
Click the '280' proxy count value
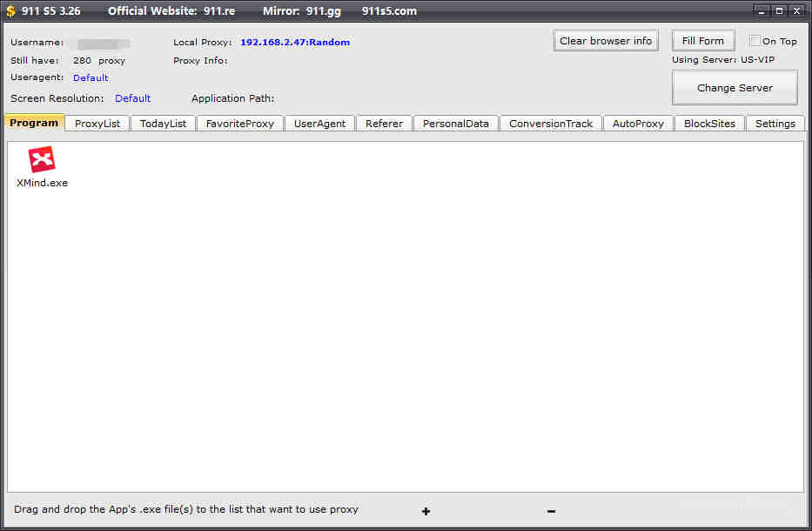click(x=82, y=61)
